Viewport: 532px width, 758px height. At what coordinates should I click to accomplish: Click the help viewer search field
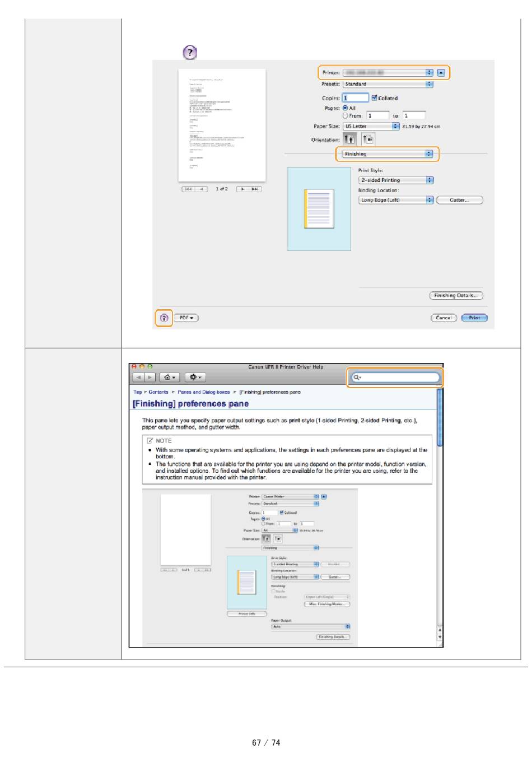[395, 378]
